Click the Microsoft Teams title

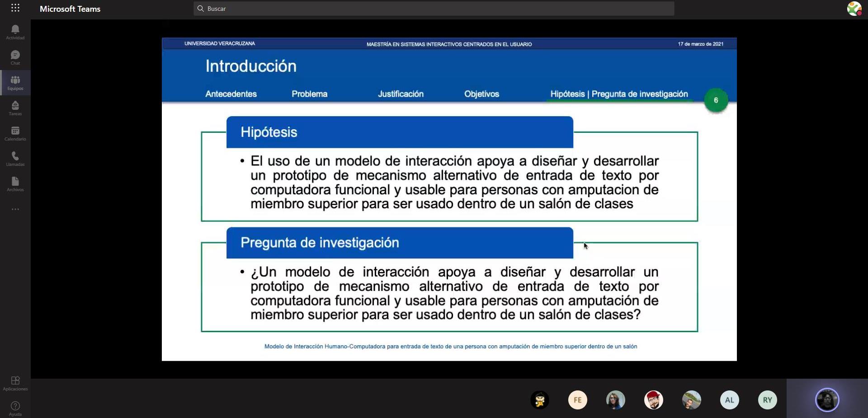[x=70, y=9]
